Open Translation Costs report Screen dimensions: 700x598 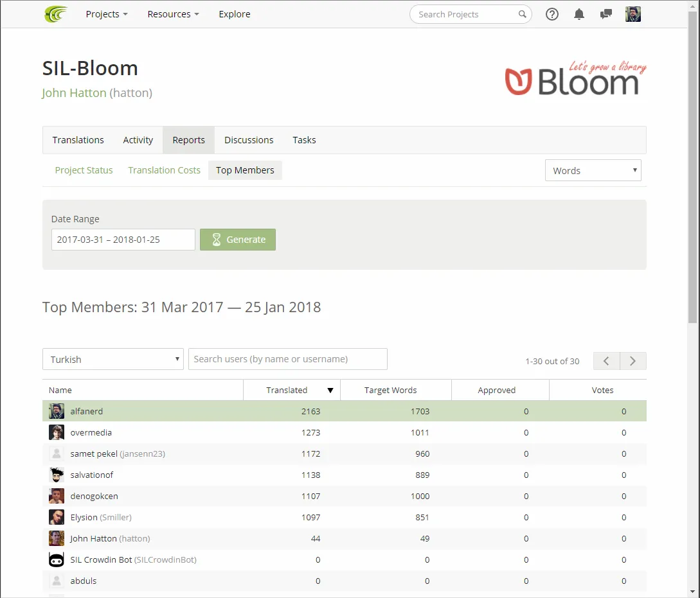(165, 170)
